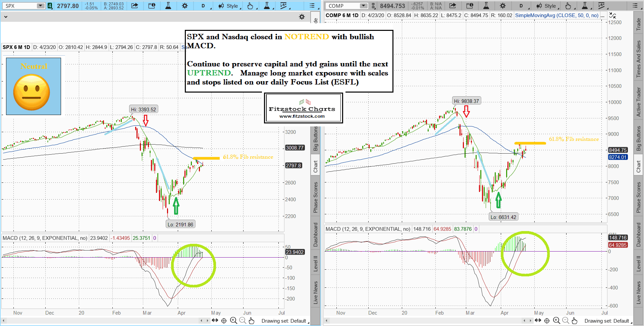The height and width of the screenshot is (326, 644).
Task: Click the share icon in SPX toolbar
Action: [135, 6]
